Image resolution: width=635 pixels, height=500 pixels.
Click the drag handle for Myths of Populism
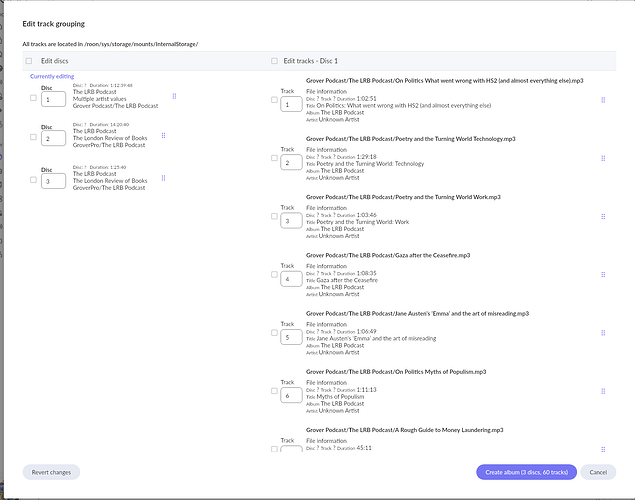point(603,391)
